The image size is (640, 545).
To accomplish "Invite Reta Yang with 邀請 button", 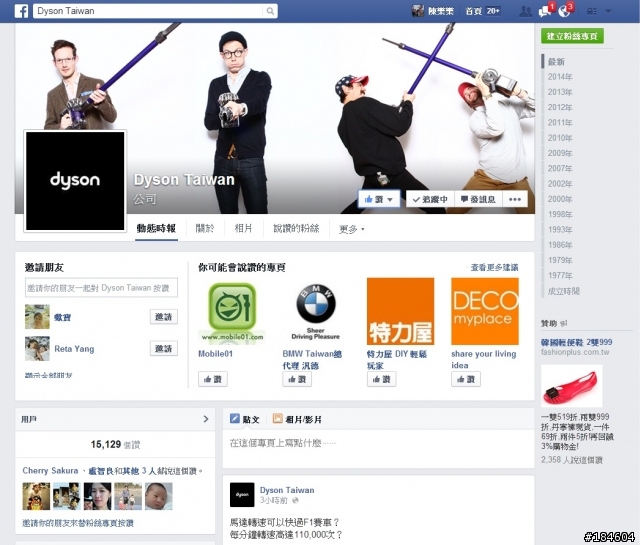I will click(164, 348).
